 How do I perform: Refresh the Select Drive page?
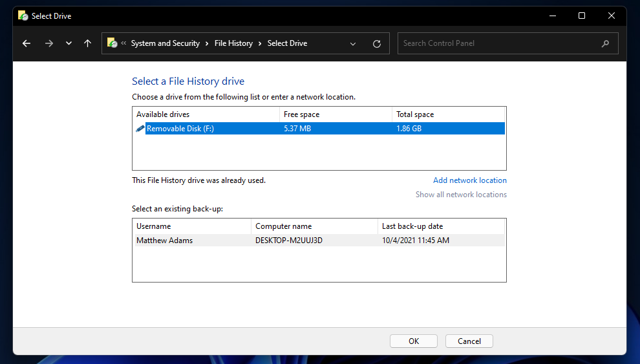[x=377, y=43]
